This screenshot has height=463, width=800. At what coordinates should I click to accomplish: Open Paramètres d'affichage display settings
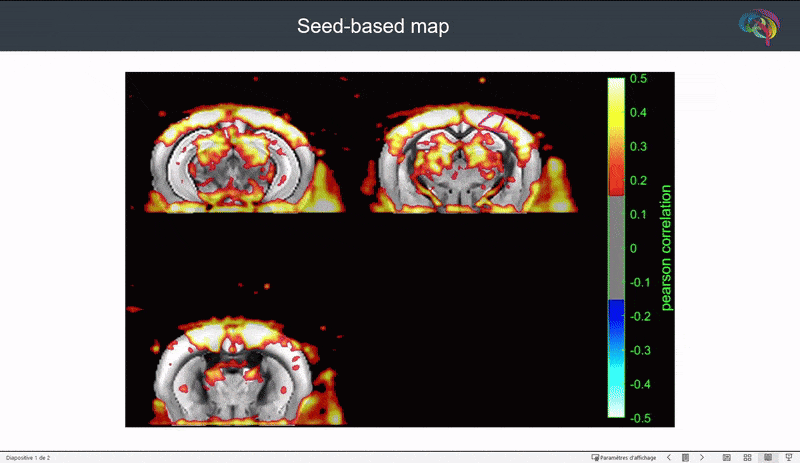click(625, 457)
